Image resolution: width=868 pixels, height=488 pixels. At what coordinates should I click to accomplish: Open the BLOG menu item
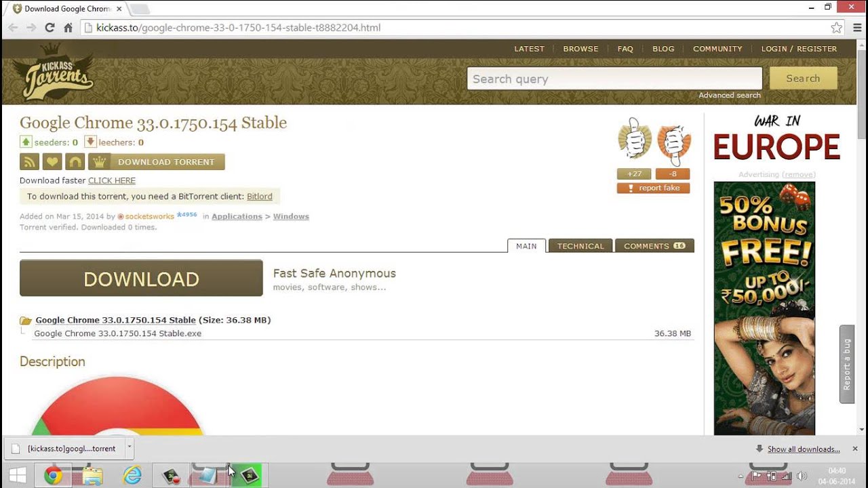pyautogui.click(x=663, y=49)
